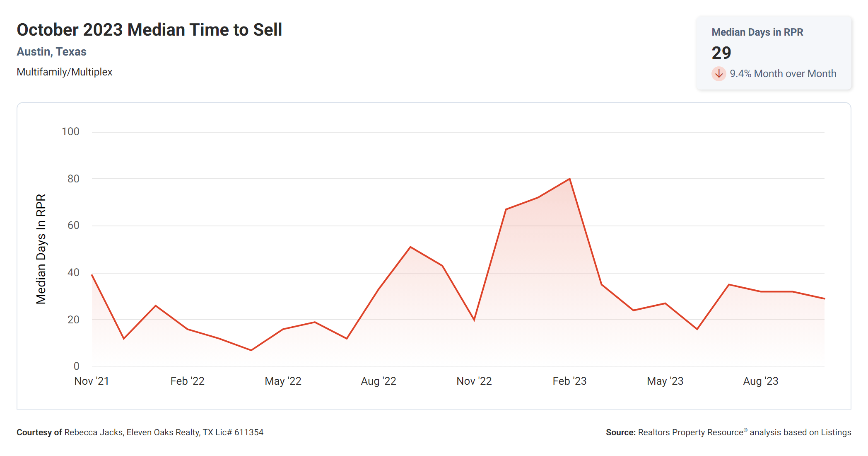Viewport: 868px width, 456px height.
Task: Click the vertical "Median Days In RPR" axis title
Action: [x=41, y=249]
